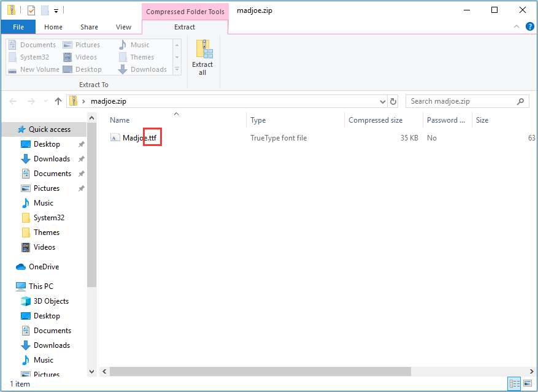The height and width of the screenshot is (392, 538).
Task: Click the Properties quick access toolbar icon
Action: [31, 10]
